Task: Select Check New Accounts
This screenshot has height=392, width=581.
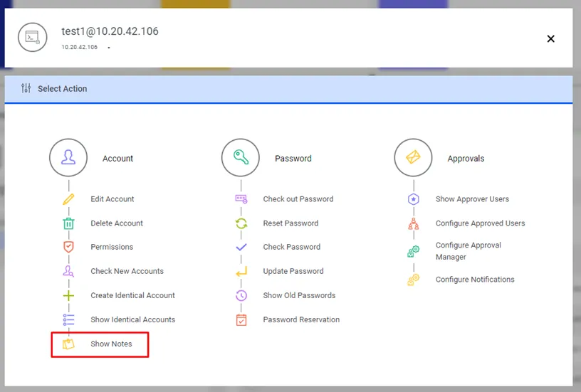Action: point(127,271)
